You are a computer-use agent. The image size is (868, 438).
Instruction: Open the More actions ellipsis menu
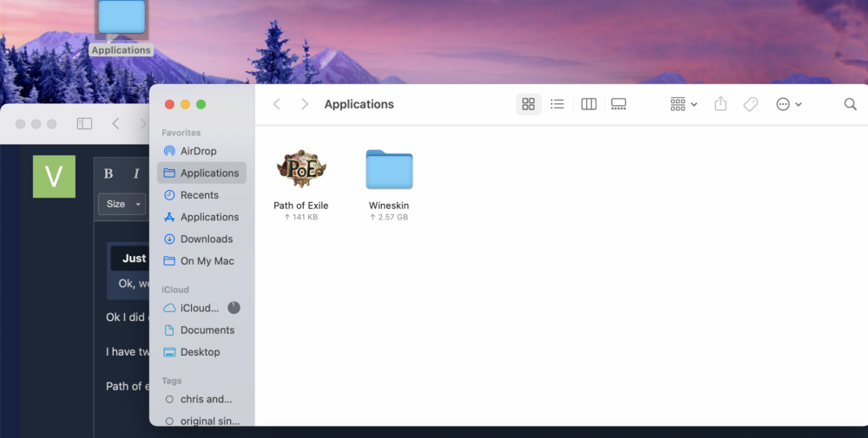tap(788, 104)
